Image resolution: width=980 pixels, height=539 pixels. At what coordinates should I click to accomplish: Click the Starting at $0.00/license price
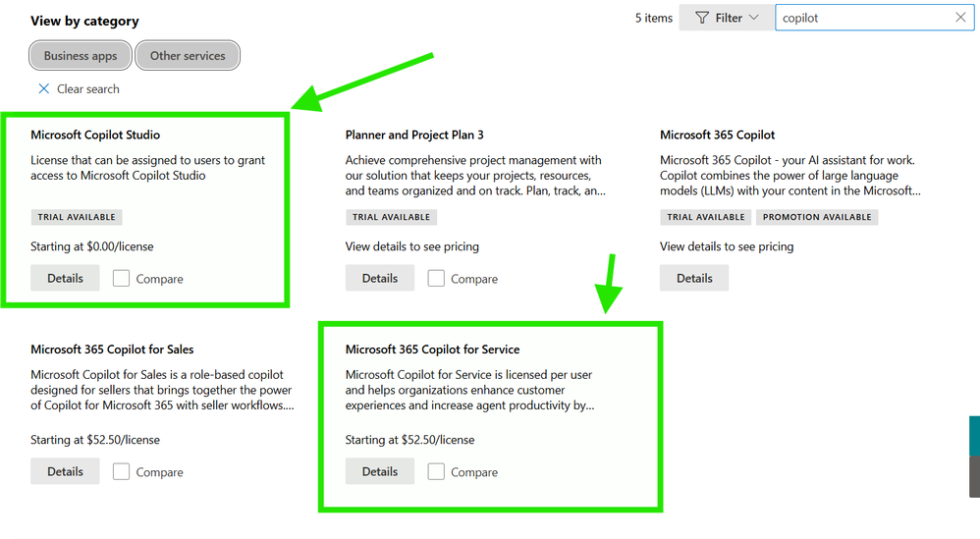coord(92,246)
